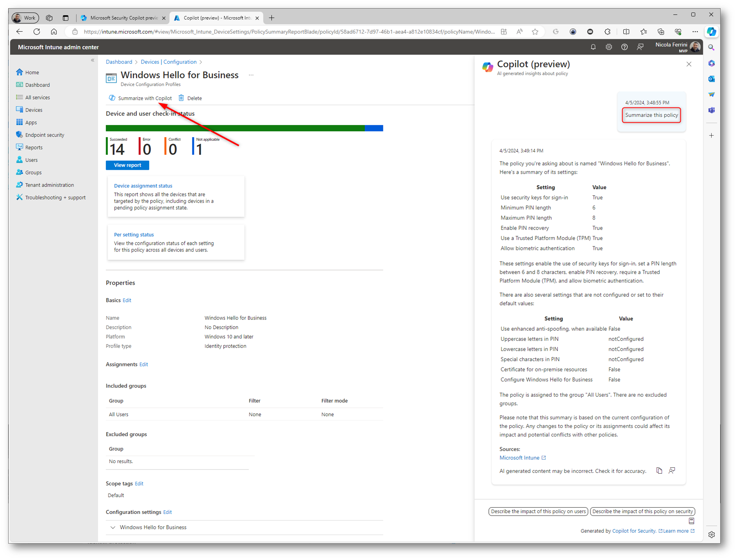Open the Nicola Ferrini account menu
This screenshot has height=560, width=737.
pos(677,47)
